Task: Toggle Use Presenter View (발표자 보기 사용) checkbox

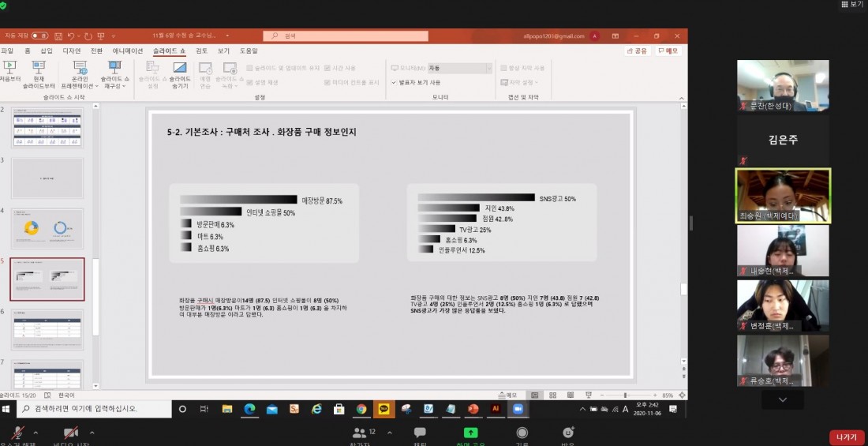Action: 416,83
